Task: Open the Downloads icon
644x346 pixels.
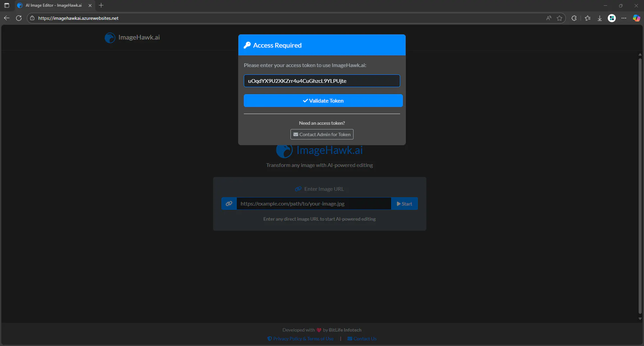Action: pyautogui.click(x=600, y=18)
